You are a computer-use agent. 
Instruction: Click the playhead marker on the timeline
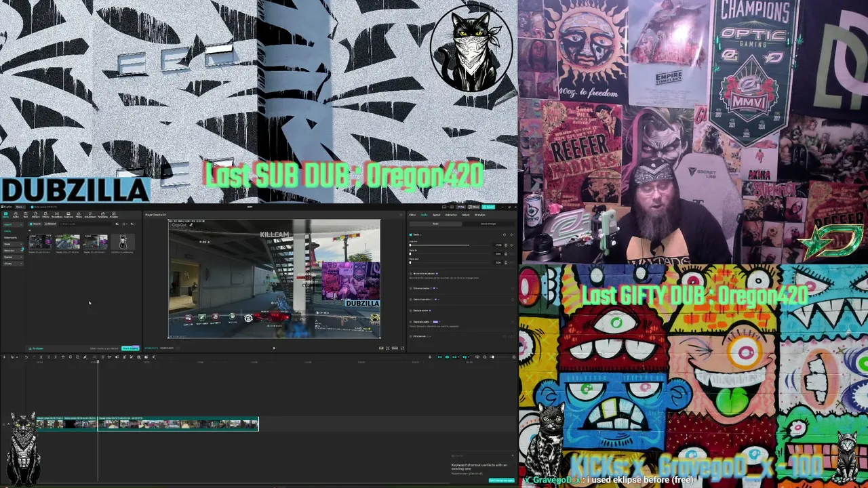coord(98,362)
